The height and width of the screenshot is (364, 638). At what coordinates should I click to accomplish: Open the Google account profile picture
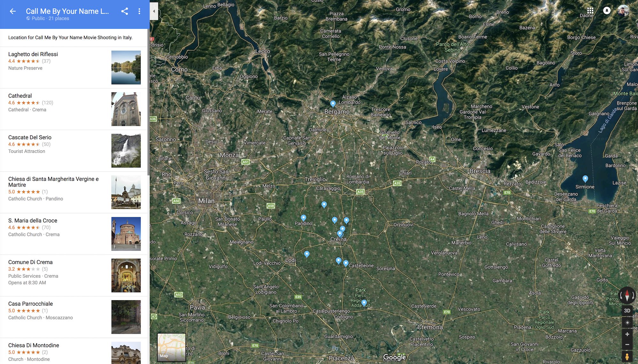pos(623,11)
